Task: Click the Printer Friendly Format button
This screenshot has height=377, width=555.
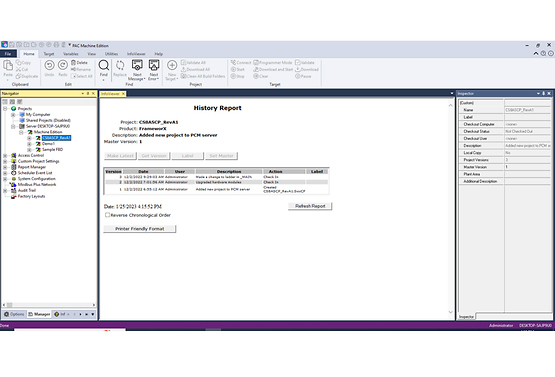Action: pyautogui.click(x=140, y=229)
